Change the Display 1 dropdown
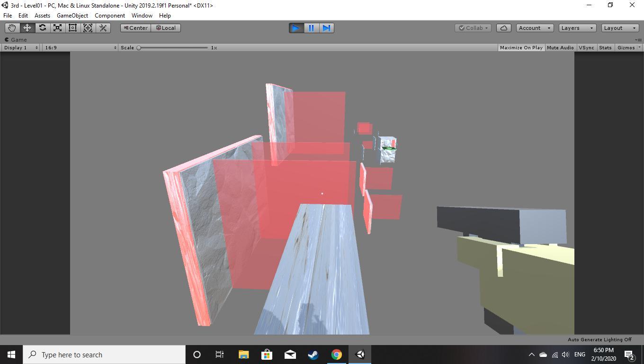Viewport: 644px width, 364px height. (x=21, y=47)
